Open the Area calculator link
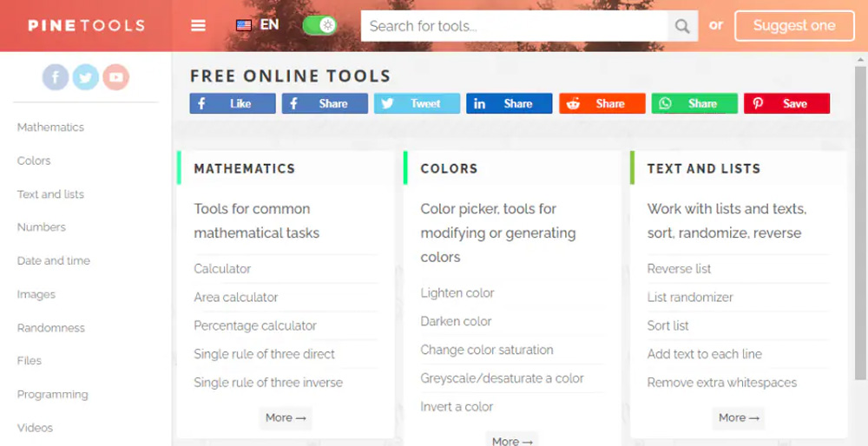 click(236, 297)
